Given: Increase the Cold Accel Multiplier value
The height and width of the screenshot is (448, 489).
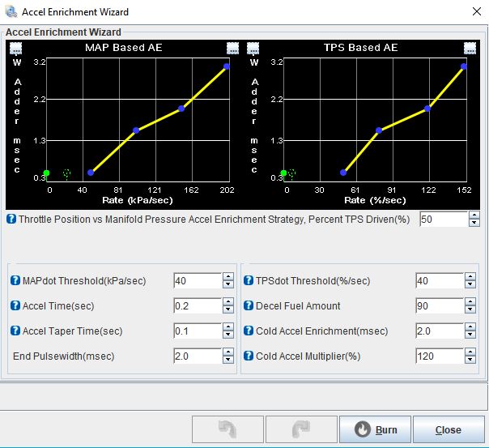Looking at the screenshot, I should click(x=470, y=352).
